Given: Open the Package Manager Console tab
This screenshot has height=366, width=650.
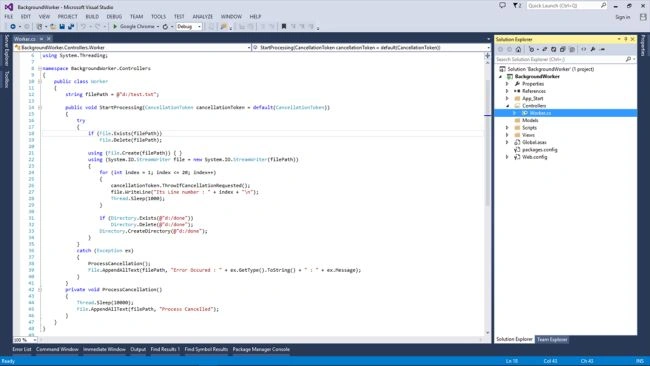Looking at the screenshot, I should pyautogui.click(x=261, y=349).
